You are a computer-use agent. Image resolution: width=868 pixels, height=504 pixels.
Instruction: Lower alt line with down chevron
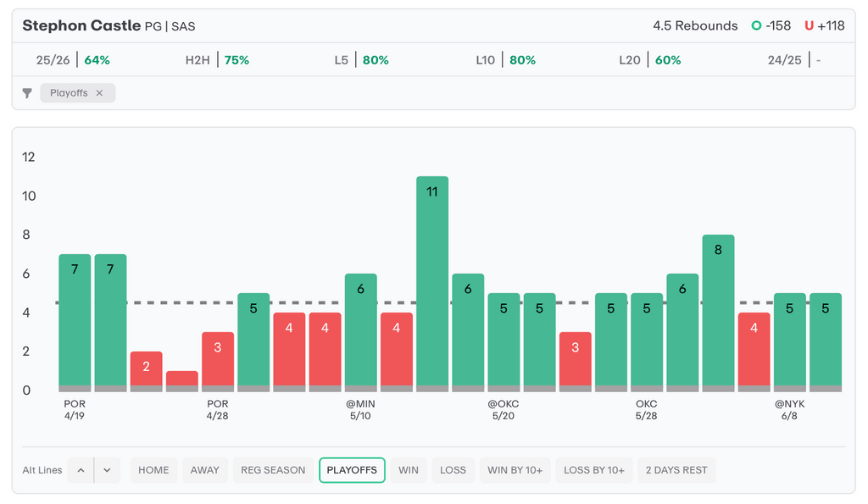pyautogui.click(x=108, y=470)
